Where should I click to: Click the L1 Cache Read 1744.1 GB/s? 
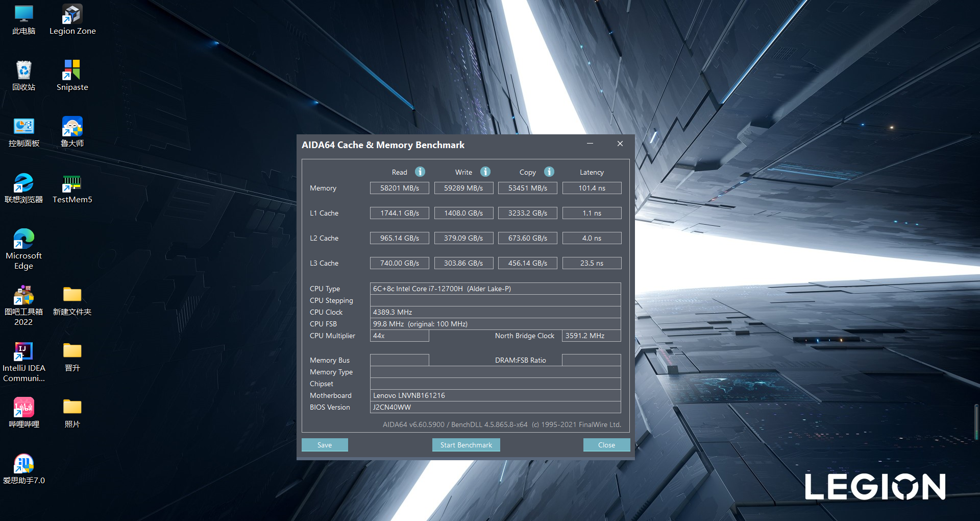[x=400, y=213]
